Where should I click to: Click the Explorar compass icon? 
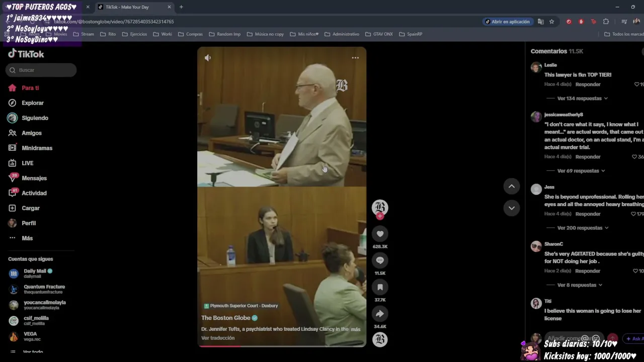pos(12,103)
